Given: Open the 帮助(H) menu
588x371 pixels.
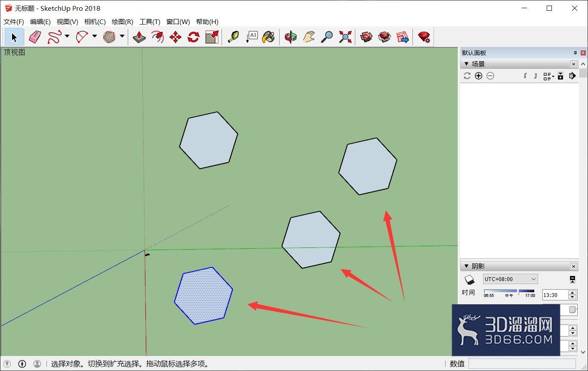Looking at the screenshot, I should coord(207,22).
